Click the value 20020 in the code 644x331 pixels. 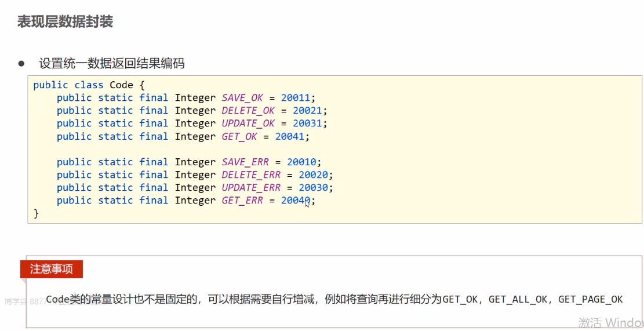pos(313,175)
